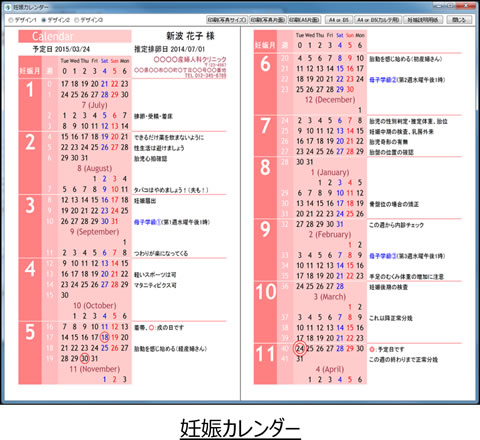Select the デザイン3 radio button

tap(88, 20)
